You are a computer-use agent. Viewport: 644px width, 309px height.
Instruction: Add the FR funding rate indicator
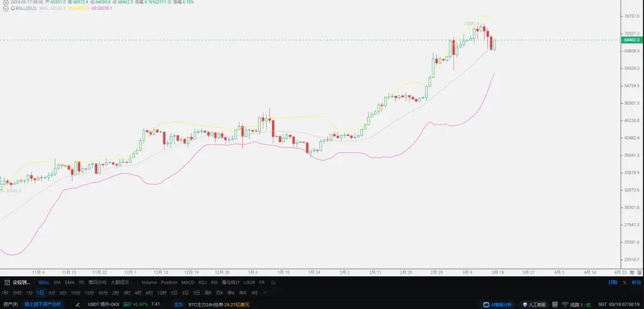262,282
